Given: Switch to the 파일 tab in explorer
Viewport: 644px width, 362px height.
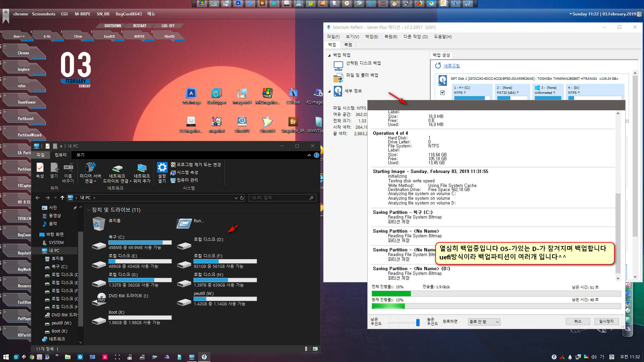Looking at the screenshot, I should [40, 155].
